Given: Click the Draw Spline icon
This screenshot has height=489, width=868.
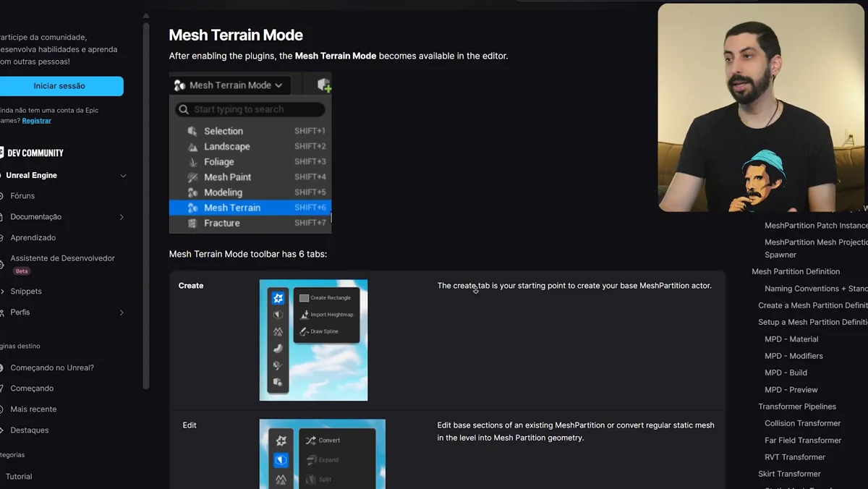Looking at the screenshot, I should click(305, 331).
